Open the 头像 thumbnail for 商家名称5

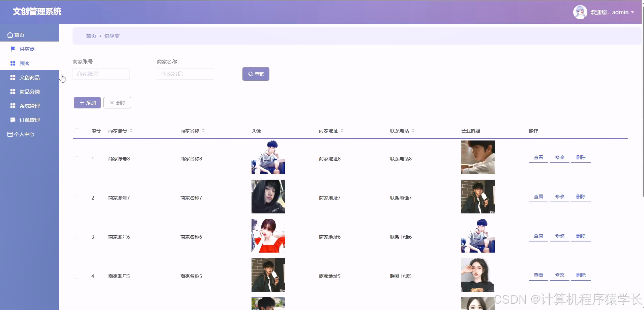pos(268,275)
